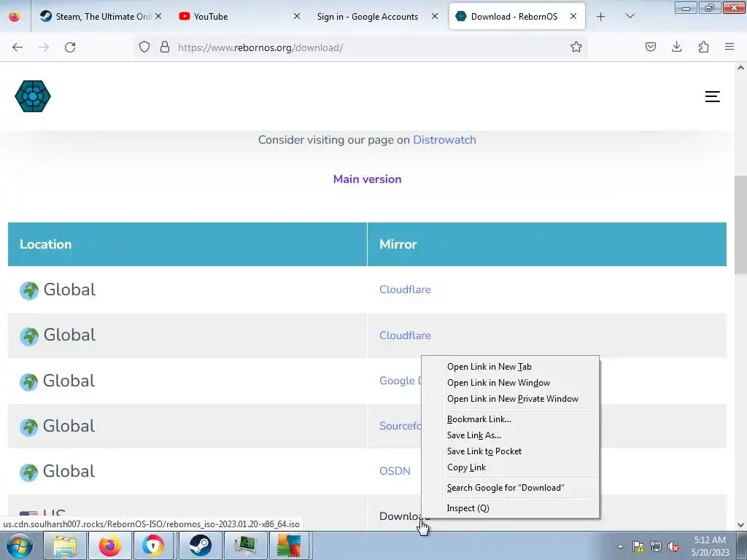Open the Steam taskbar icon
Image resolution: width=747 pixels, height=560 pixels.
click(200, 545)
